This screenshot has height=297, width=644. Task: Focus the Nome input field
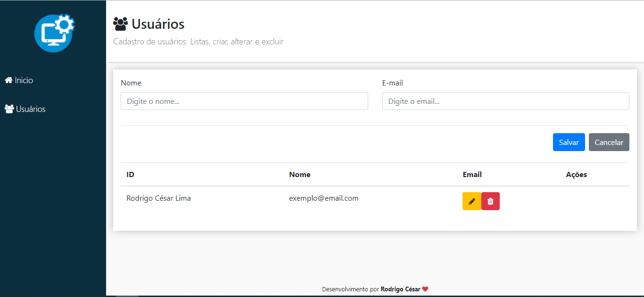[x=244, y=101]
